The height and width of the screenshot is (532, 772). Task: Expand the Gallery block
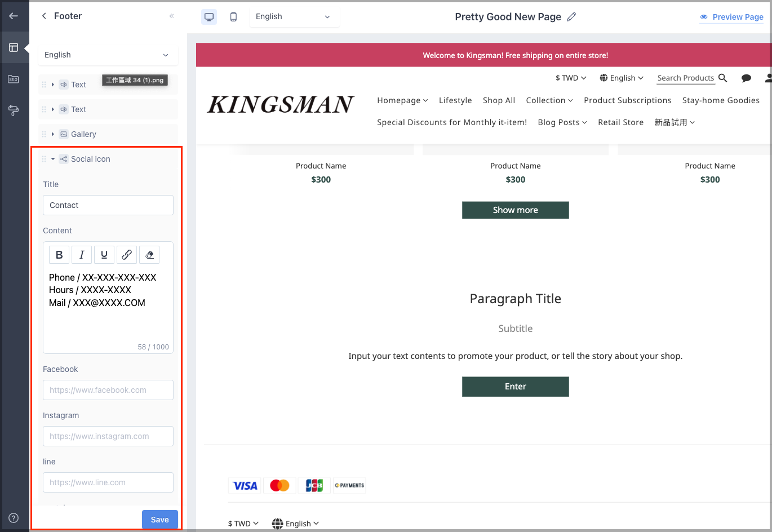click(x=52, y=134)
